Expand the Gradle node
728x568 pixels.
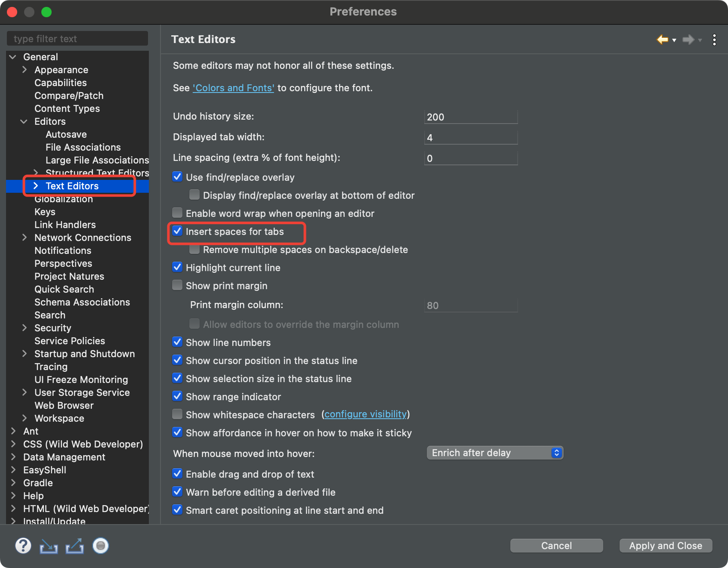[13, 483]
